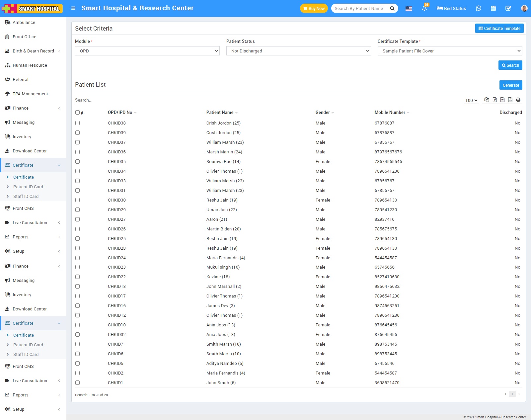
Task: Copy patient list to clipboard
Action: 487,100
